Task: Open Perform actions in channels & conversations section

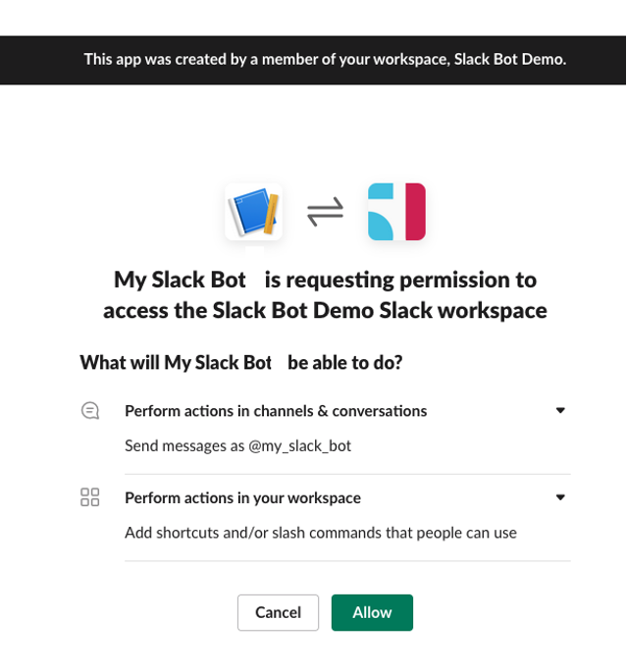Action: (276, 411)
